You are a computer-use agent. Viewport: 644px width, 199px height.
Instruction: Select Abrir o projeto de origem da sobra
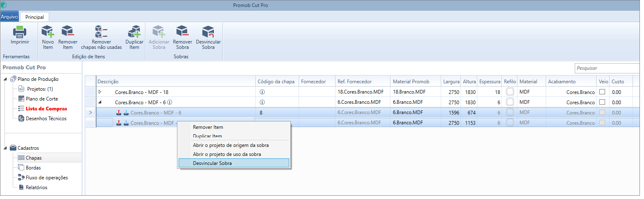click(234, 145)
